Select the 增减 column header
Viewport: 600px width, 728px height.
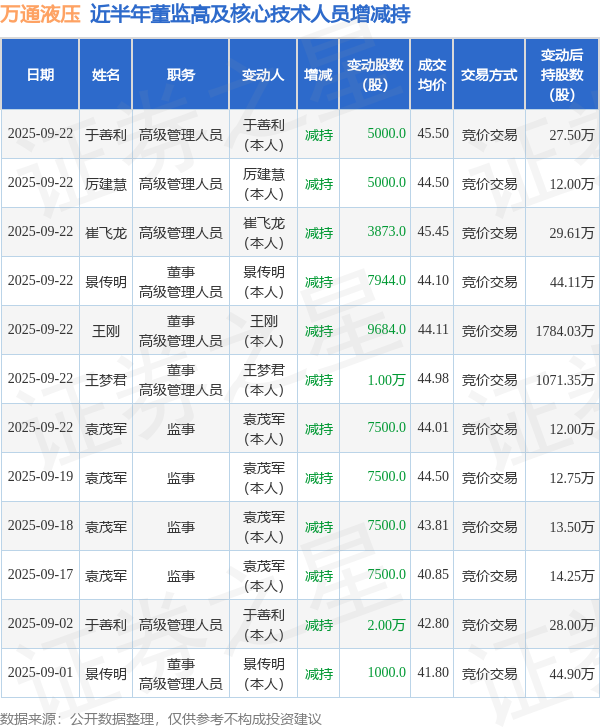tap(318, 75)
